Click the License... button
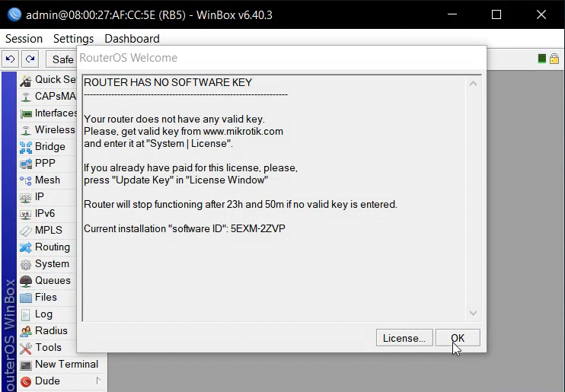Screen dimensions: 565x392 (404, 338)
